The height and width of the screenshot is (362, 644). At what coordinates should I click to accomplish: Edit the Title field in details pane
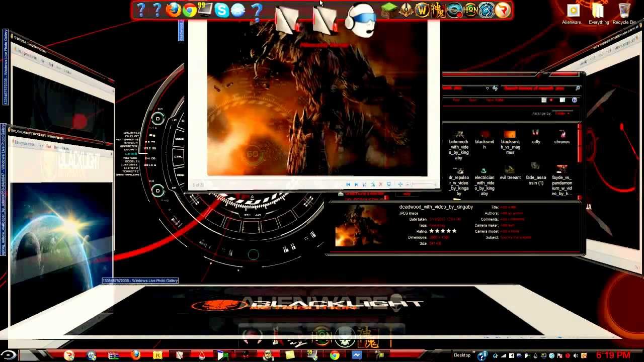[508, 207]
